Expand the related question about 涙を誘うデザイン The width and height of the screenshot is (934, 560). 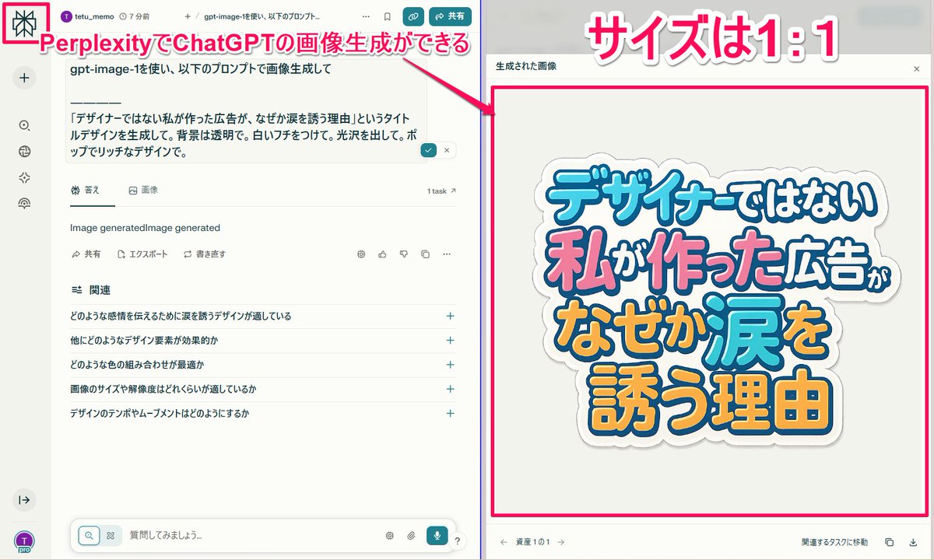pyautogui.click(x=450, y=316)
